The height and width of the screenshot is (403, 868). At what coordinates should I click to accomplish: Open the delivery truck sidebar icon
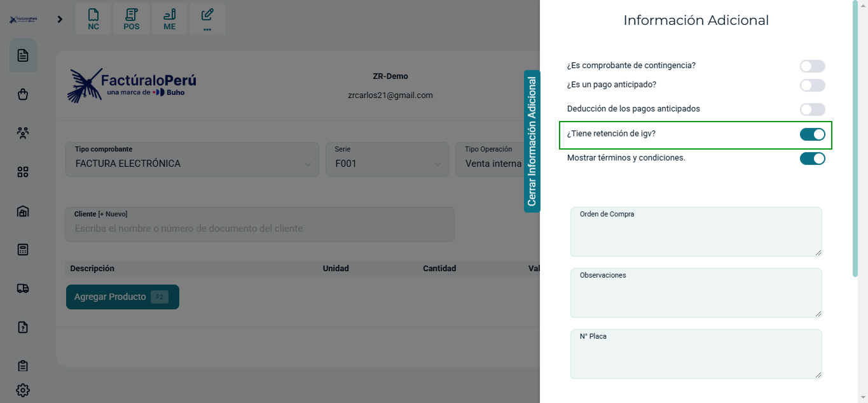click(x=23, y=288)
